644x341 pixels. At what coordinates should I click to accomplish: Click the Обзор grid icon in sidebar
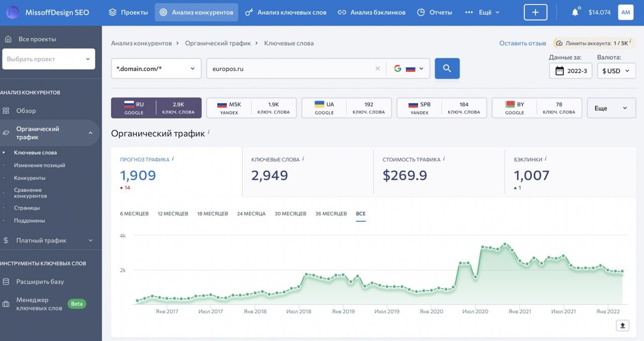[6, 111]
